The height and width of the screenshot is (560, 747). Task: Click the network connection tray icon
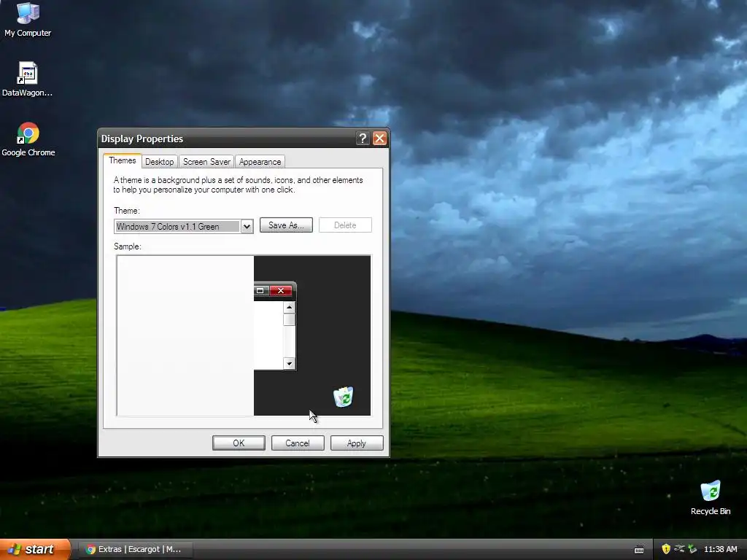pos(679,549)
